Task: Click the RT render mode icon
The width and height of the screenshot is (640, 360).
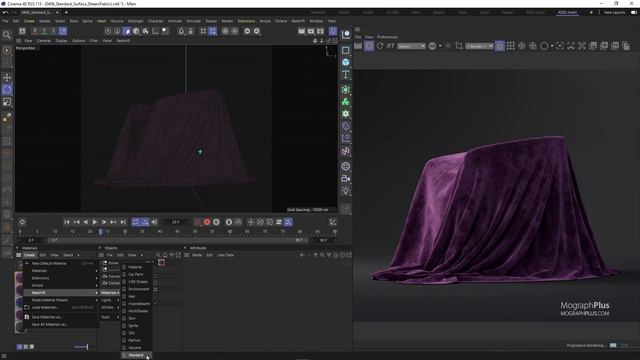Action: [x=391, y=46]
